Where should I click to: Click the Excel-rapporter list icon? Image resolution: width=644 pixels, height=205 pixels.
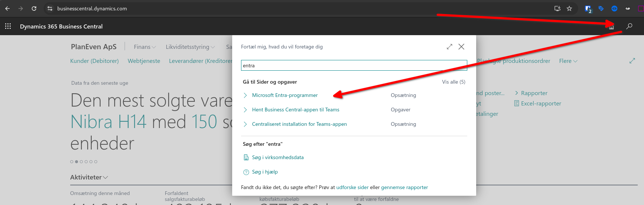coord(516,103)
